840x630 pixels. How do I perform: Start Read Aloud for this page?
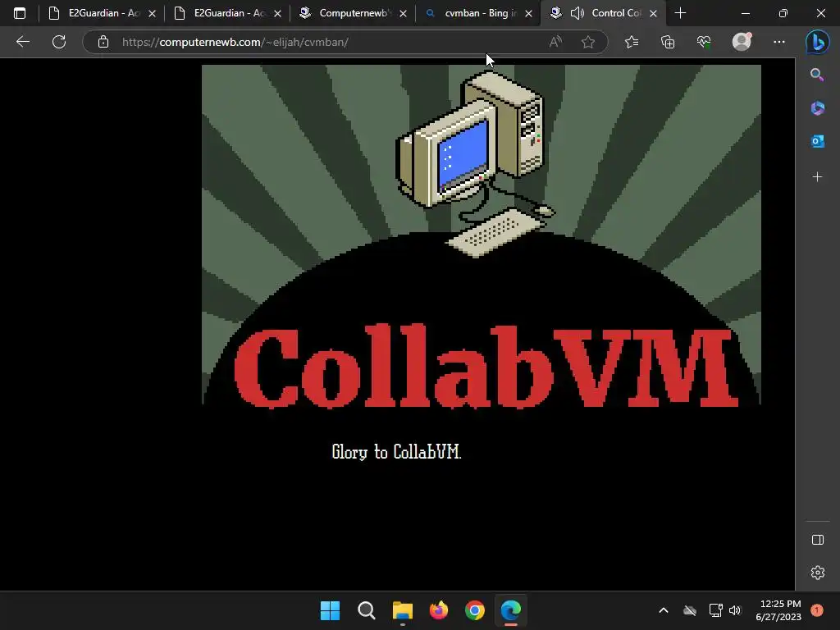555,42
